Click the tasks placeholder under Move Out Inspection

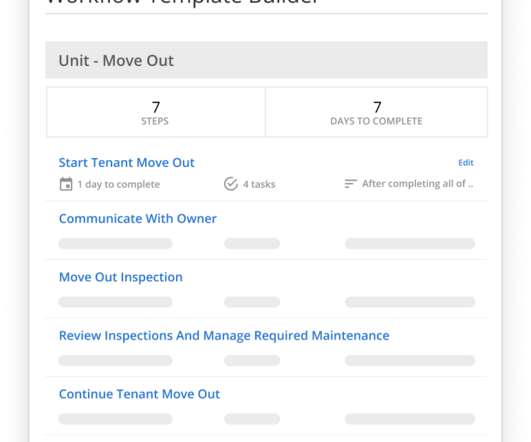coord(252,302)
